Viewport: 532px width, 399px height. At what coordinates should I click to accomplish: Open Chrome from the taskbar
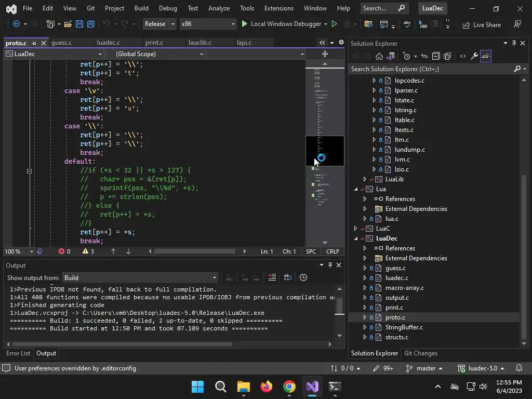(289, 387)
